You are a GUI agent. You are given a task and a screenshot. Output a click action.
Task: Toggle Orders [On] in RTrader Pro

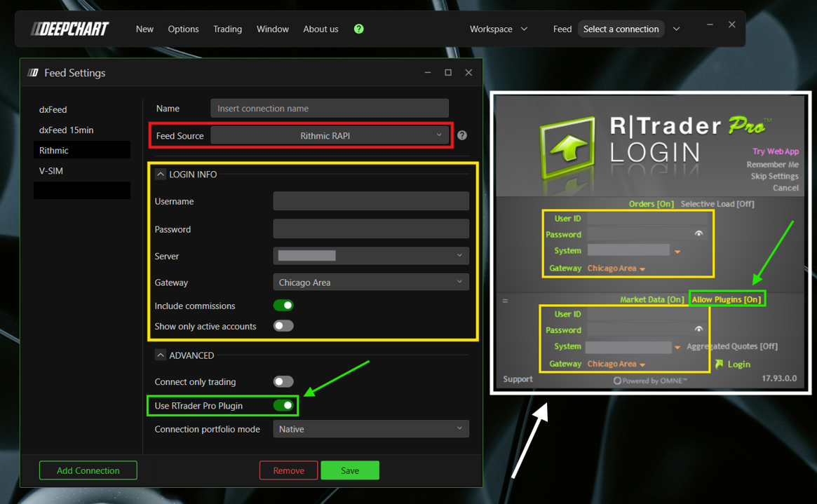651,204
